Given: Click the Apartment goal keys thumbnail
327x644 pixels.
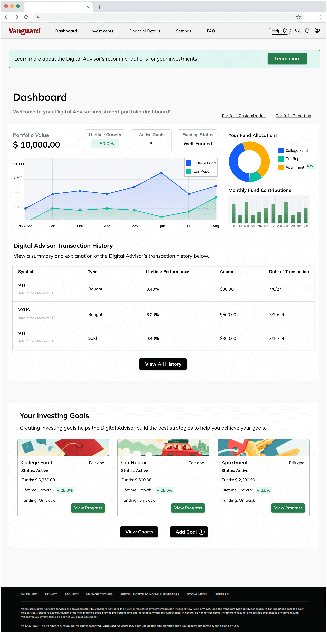Looking at the screenshot, I should click(263, 448).
